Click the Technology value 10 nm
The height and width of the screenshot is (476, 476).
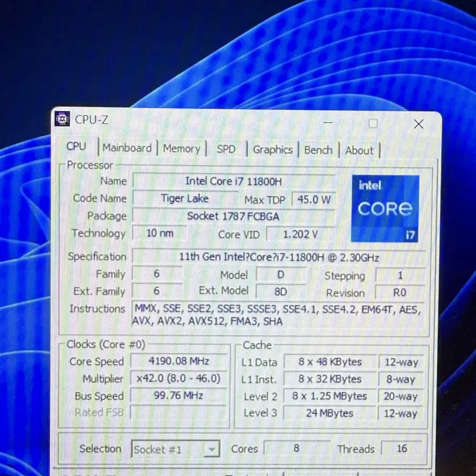pos(160,233)
